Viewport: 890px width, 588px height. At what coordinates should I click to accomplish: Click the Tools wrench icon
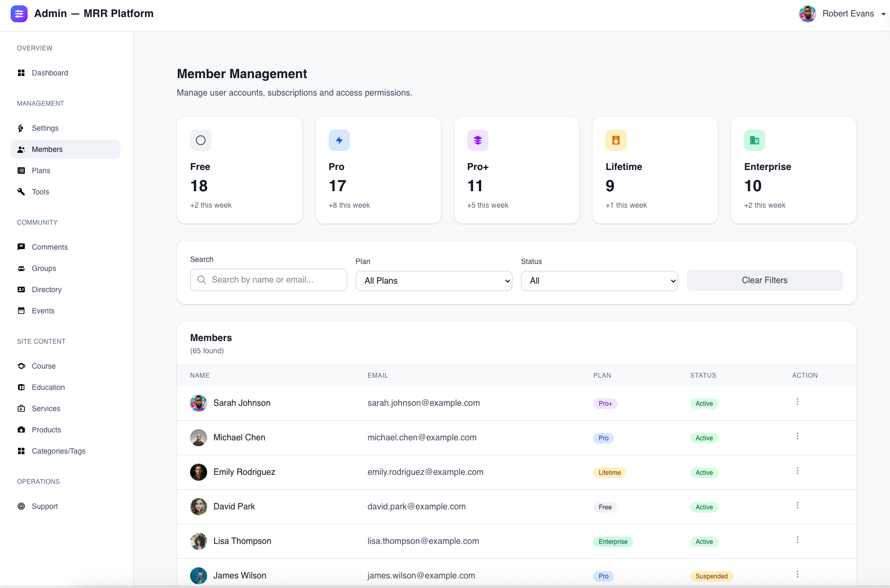coord(21,192)
